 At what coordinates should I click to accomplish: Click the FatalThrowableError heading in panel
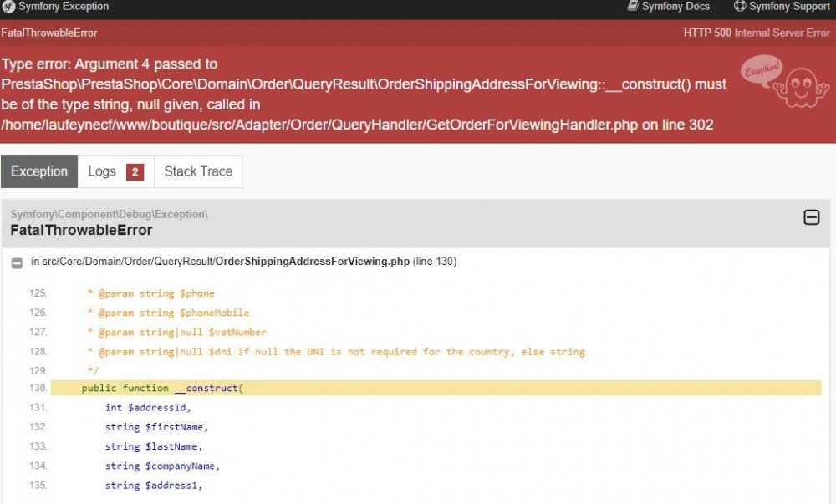pyautogui.click(x=82, y=230)
